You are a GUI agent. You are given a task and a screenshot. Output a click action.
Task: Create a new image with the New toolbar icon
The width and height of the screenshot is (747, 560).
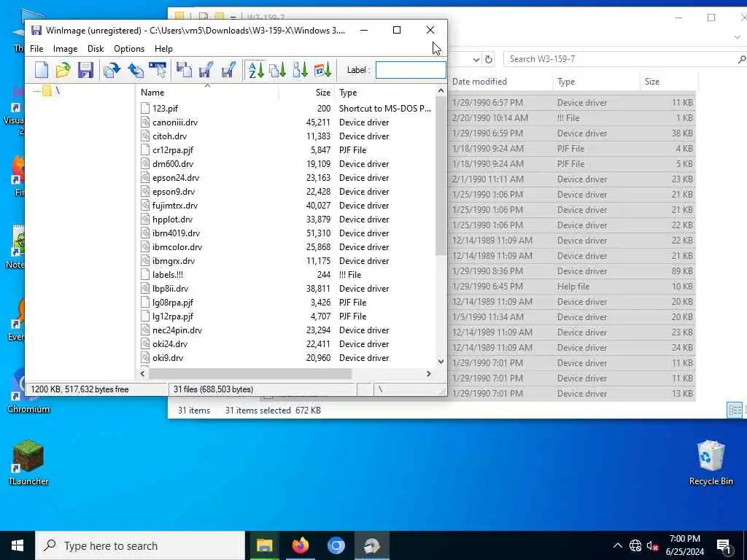click(x=42, y=70)
